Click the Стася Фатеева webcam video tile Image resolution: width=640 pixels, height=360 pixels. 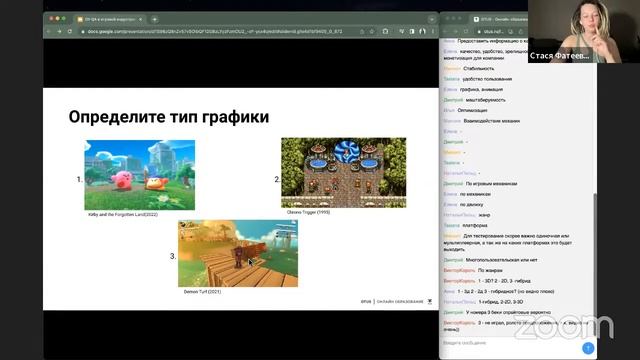(x=584, y=31)
